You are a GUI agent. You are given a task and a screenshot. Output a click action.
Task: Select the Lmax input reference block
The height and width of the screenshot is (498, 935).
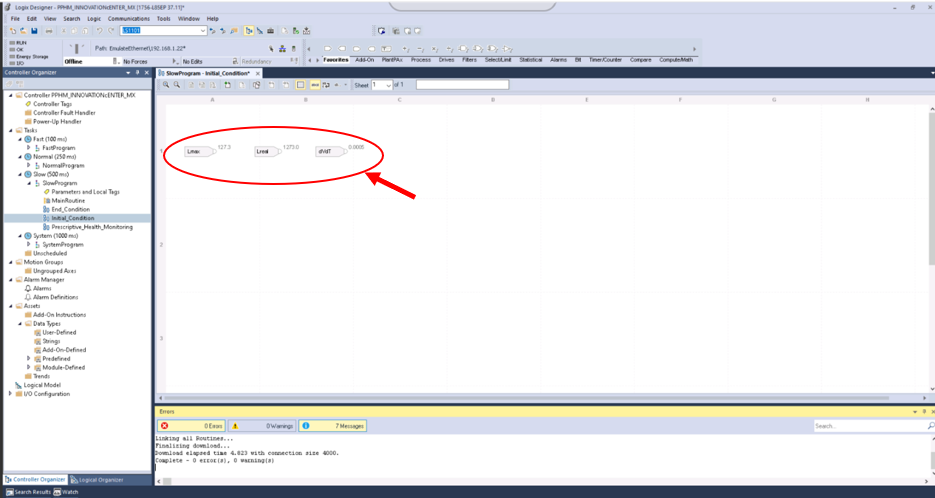point(200,151)
